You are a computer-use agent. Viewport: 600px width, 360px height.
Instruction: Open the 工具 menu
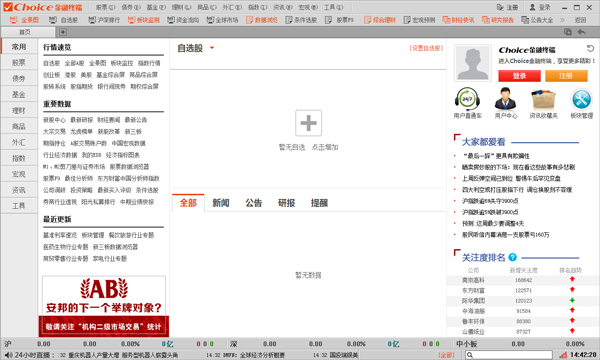[x=333, y=7]
